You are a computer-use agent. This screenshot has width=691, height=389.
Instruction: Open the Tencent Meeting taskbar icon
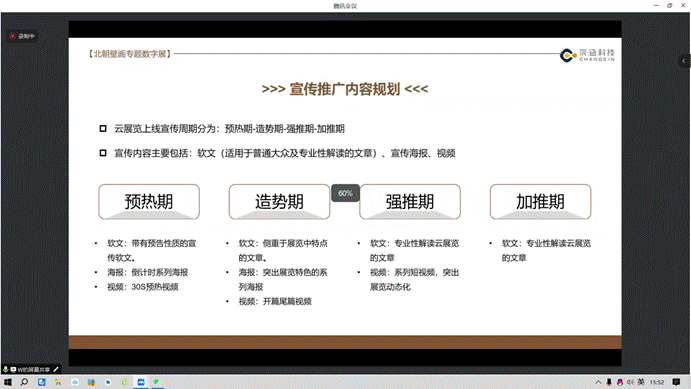141,382
